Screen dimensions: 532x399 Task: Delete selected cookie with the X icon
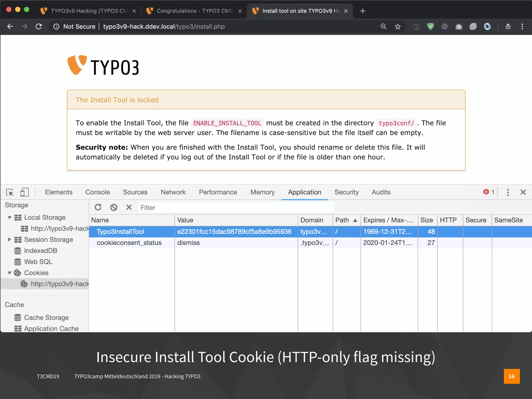click(129, 207)
